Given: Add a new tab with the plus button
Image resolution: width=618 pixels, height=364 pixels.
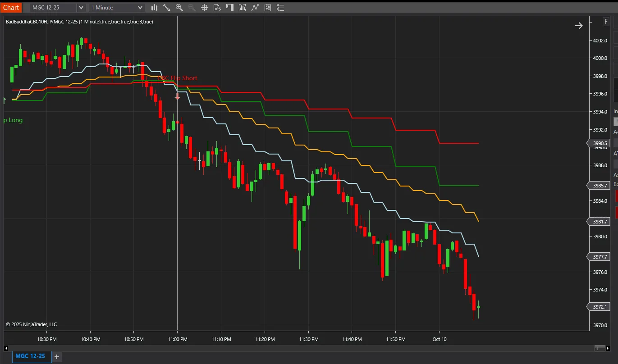Looking at the screenshot, I should point(57,356).
